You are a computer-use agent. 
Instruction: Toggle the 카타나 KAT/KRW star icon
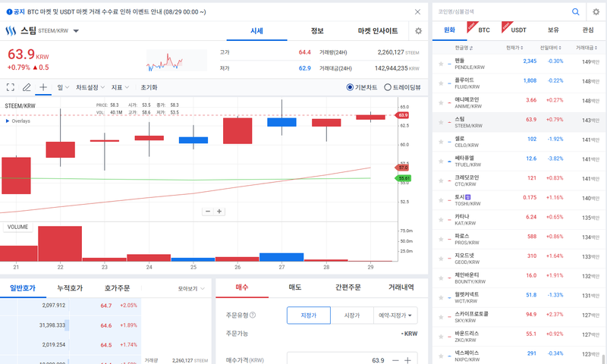tap(441, 220)
